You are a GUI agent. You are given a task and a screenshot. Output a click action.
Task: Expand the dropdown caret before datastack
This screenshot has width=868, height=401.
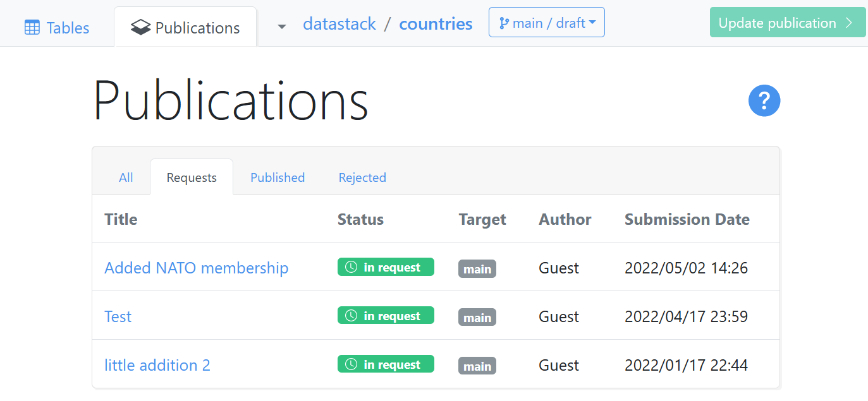point(282,27)
